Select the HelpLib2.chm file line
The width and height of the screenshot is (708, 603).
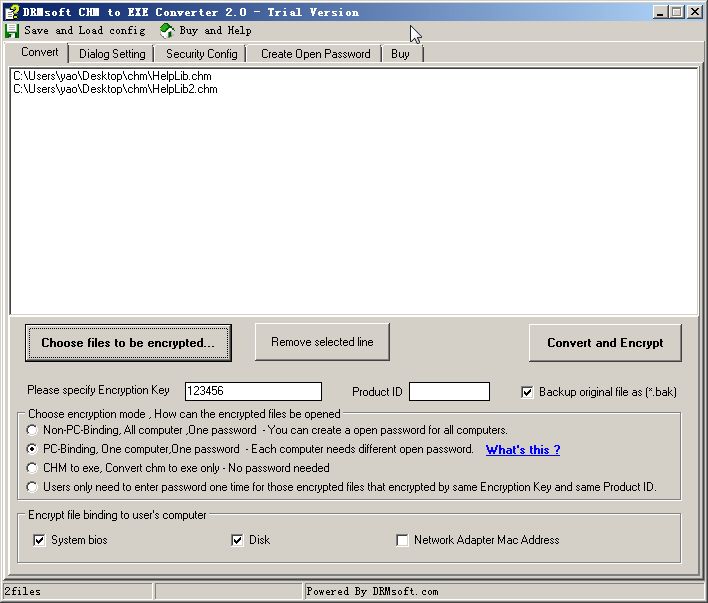tap(115, 89)
